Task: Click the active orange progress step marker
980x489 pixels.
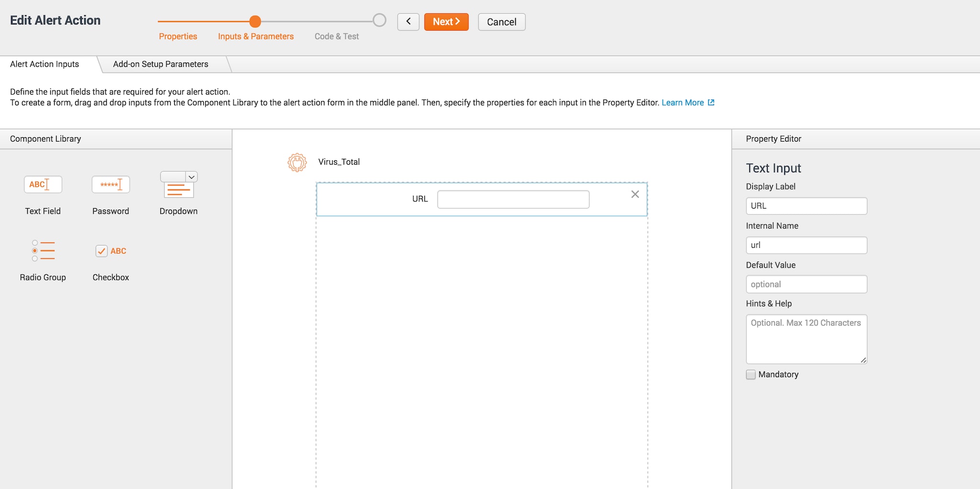Action: (x=255, y=21)
